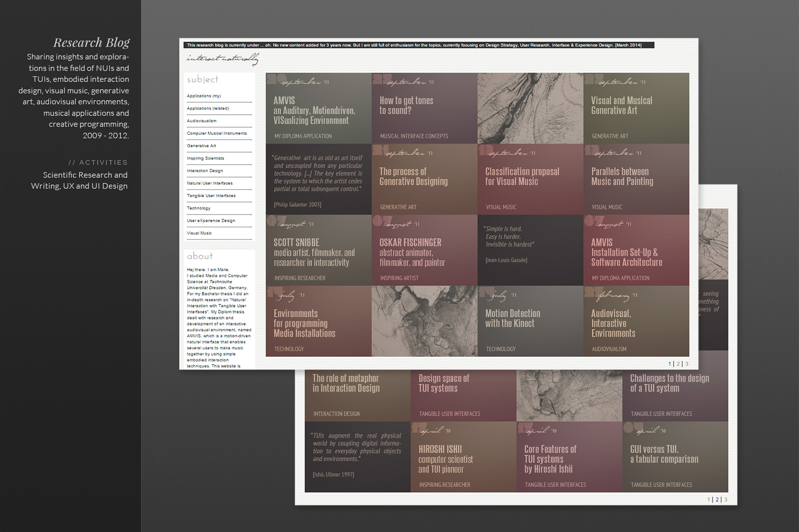Open 'Visual and Musical Generative Art' post
The image size is (799, 532).
coord(636,108)
